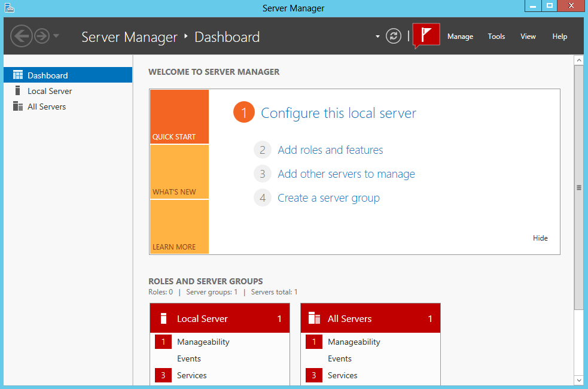
Task: Click All Servers Services red badge 3
Action: click(314, 375)
